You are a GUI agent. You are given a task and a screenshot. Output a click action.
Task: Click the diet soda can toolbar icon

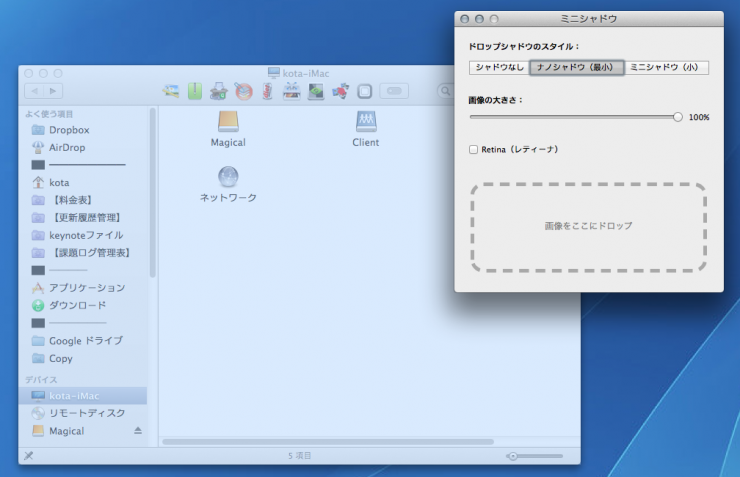pyautogui.click(x=267, y=91)
